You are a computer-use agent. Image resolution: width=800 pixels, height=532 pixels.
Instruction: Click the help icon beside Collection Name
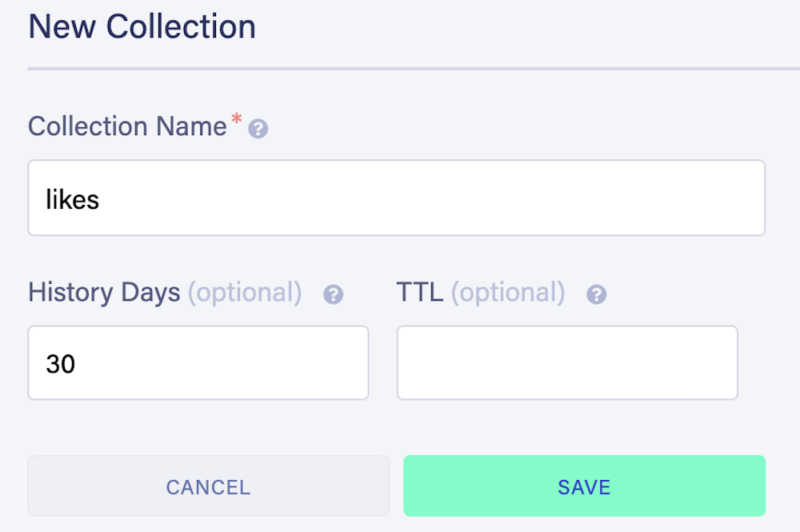click(258, 130)
